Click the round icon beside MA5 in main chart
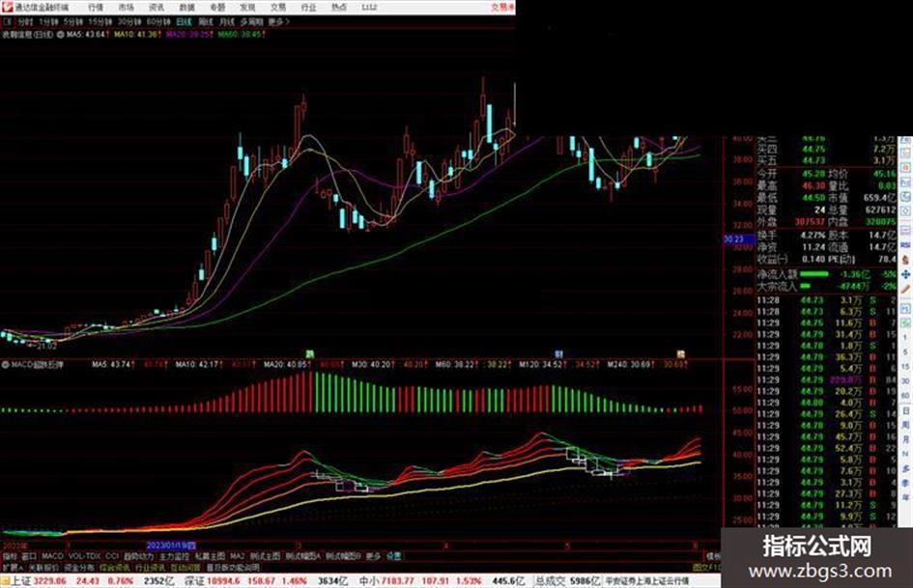Image resolution: width=913 pixels, height=588 pixels. [61, 35]
